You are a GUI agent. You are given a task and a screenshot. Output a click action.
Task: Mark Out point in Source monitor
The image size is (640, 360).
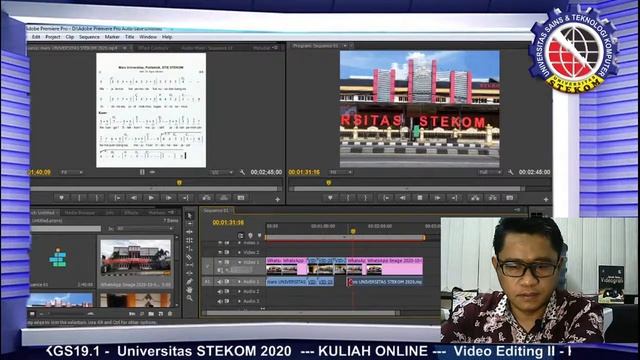point(97,198)
